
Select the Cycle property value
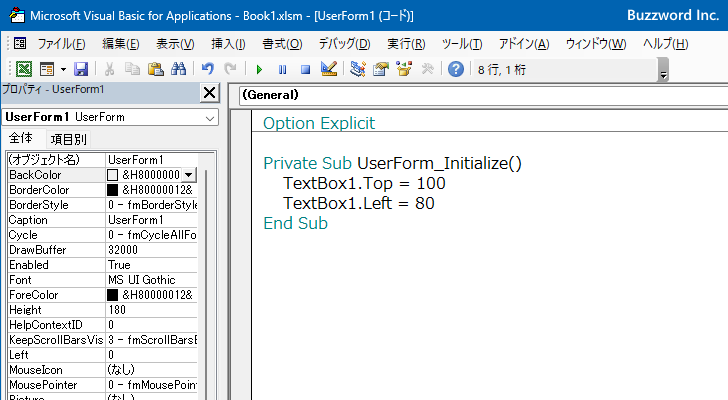151,235
